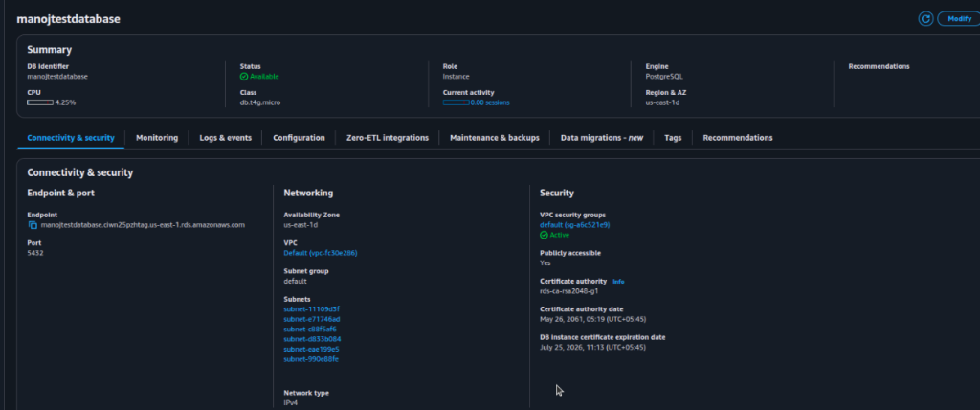Viewport: 980px width, 410px height.
Task: Click the Network type value IPv4
Action: point(291,402)
